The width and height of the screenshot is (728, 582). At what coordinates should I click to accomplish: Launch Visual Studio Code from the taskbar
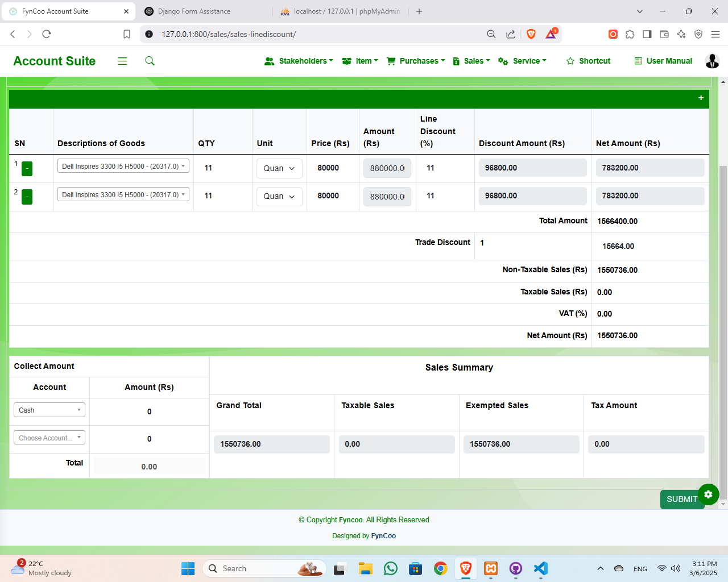point(541,568)
